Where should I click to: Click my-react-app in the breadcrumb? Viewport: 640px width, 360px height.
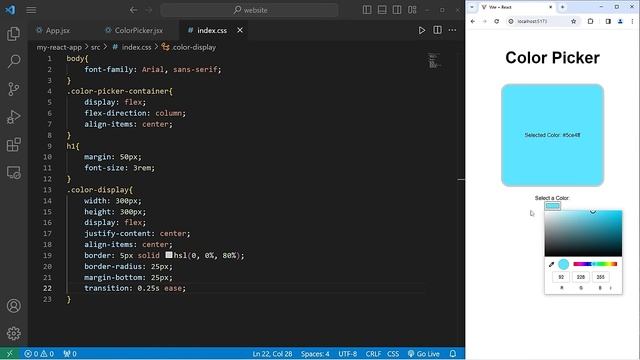tap(59, 47)
